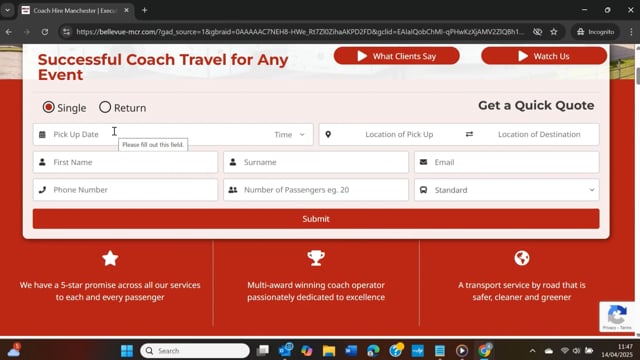Open Microsoft Edge from taskbar
640x360 pixels.
(373, 351)
